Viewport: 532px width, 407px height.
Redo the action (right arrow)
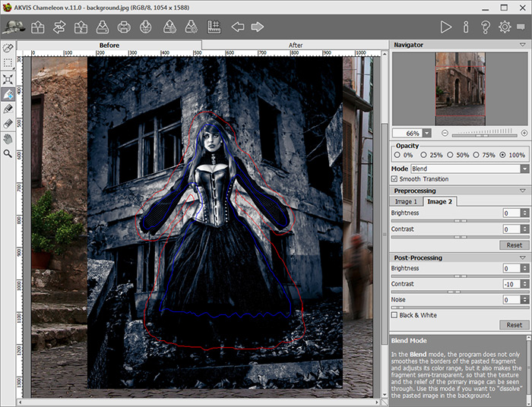[x=258, y=27]
